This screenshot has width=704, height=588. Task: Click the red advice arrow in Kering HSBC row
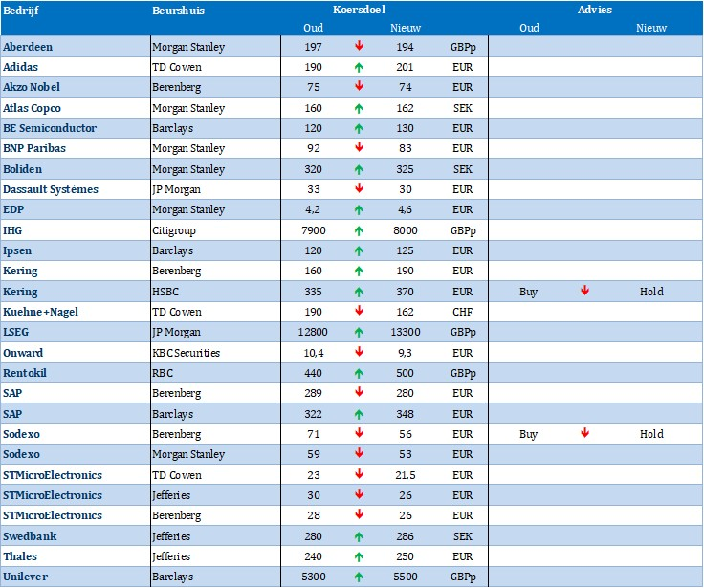584,292
